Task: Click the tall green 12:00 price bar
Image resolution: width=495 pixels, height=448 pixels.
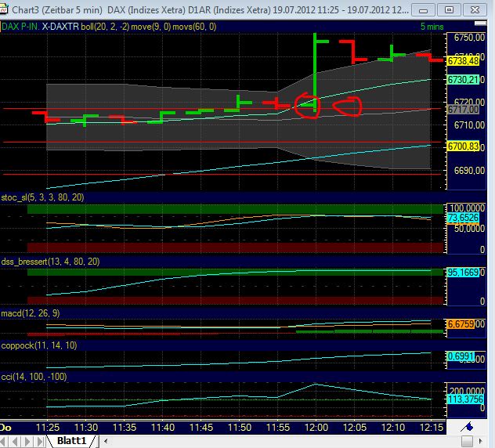Action: point(315,73)
